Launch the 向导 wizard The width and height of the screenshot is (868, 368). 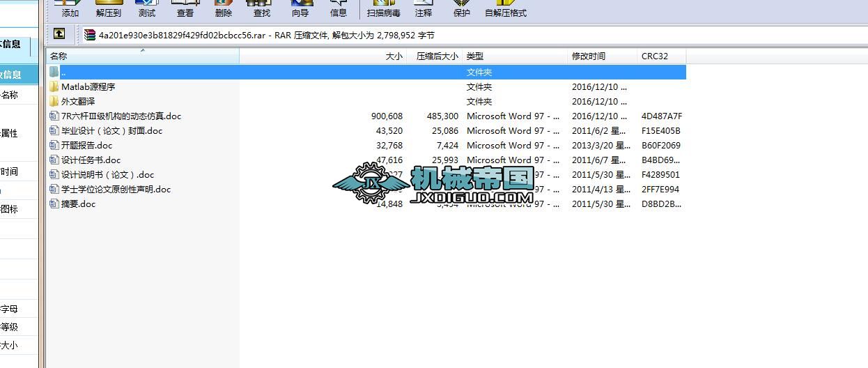[x=300, y=10]
